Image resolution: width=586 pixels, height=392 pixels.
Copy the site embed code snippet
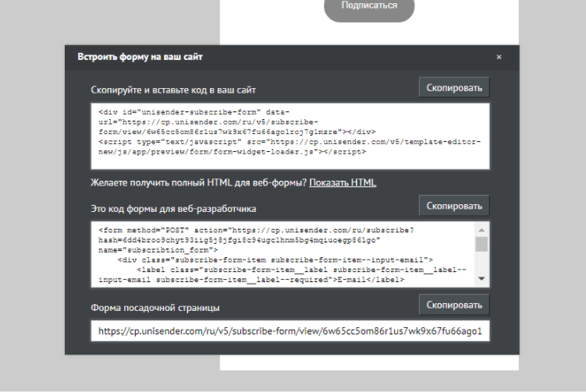pos(454,88)
